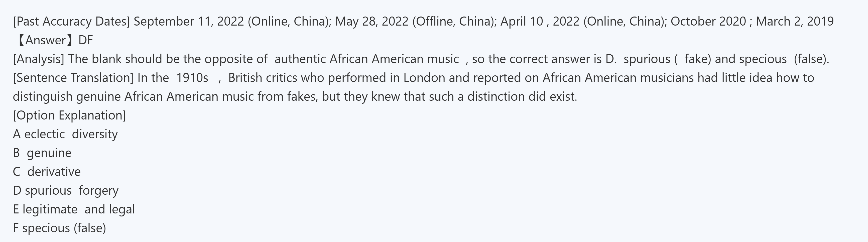Choose option F specious (false)

59,228
